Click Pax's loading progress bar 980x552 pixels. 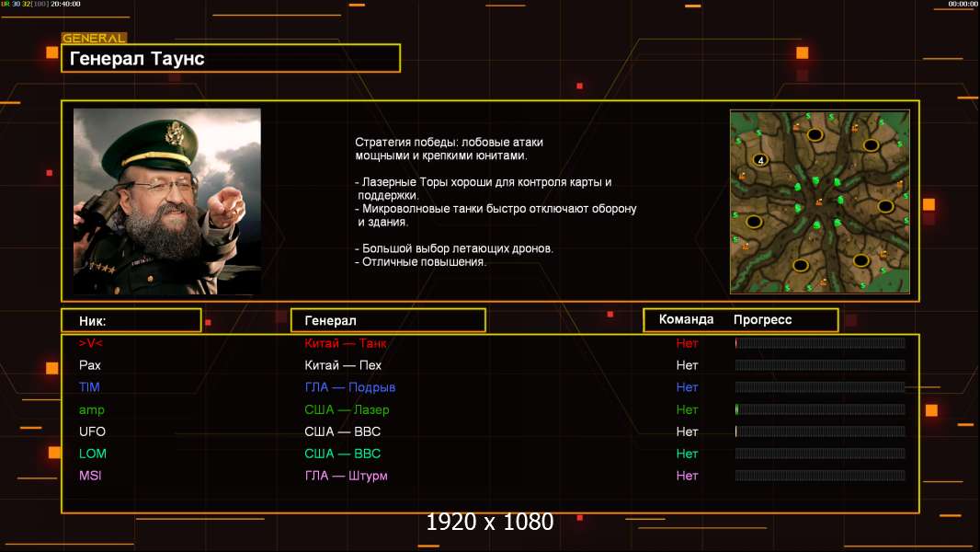click(820, 364)
